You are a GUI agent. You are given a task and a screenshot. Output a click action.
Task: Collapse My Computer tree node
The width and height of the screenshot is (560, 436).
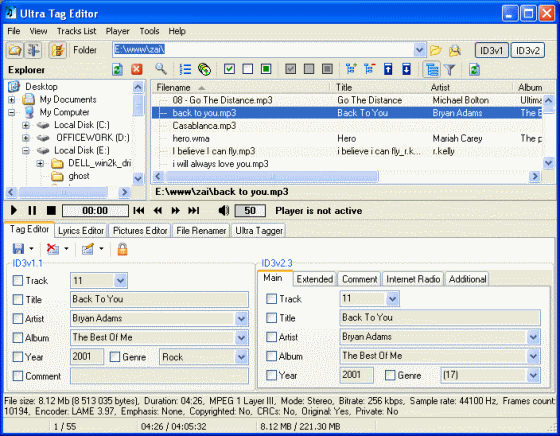11,112
